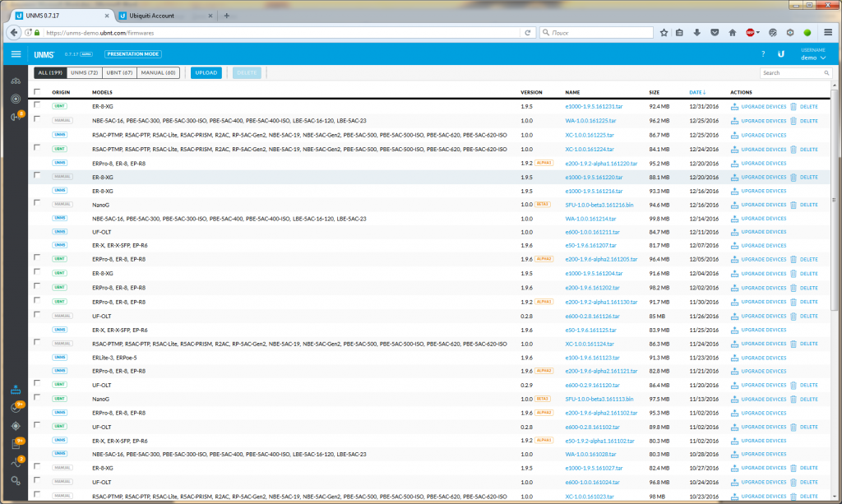Click the UPLOAD button
Image resolution: width=842 pixels, height=504 pixels.
[206, 72]
